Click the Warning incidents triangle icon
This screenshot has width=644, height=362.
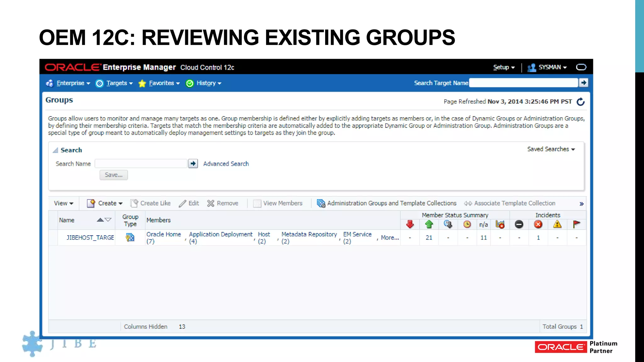pyautogui.click(x=557, y=224)
